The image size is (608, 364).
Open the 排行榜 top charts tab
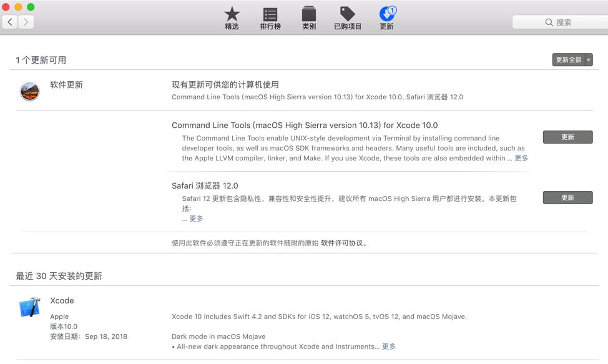tap(270, 18)
